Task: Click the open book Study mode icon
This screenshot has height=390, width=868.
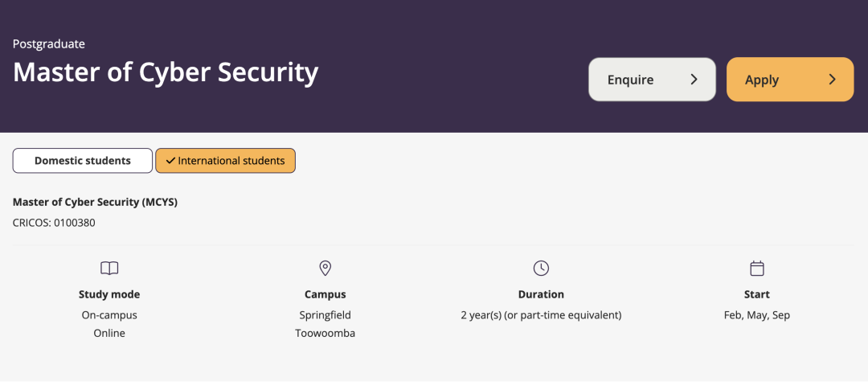Action: pyautogui.click(x=109, y=269)
